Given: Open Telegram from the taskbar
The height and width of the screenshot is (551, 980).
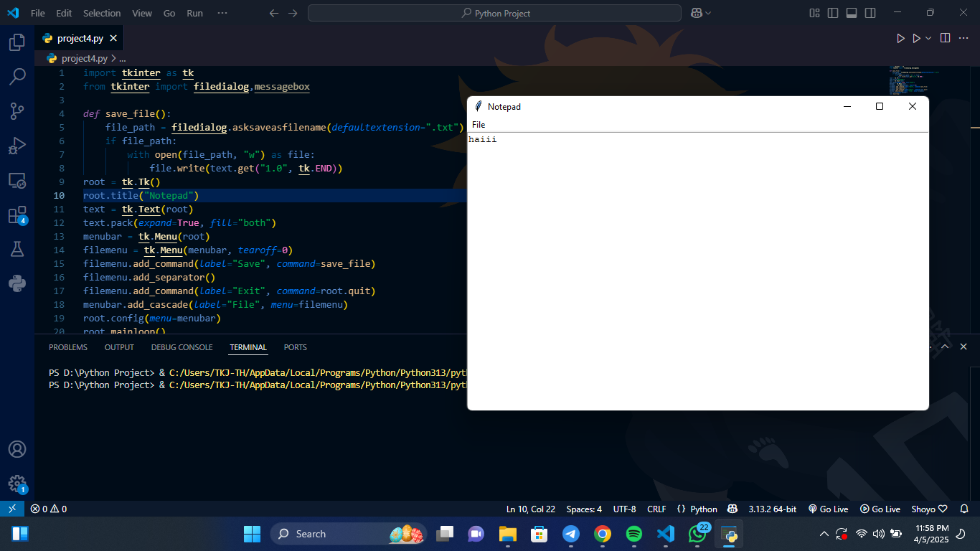Looking at the screenshot, I should tap(571, 534).
